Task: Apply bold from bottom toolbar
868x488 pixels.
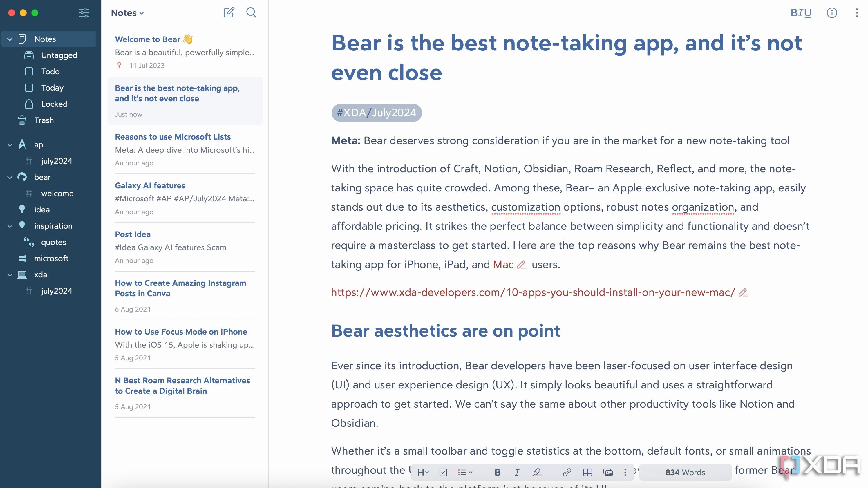Action: 497,472
